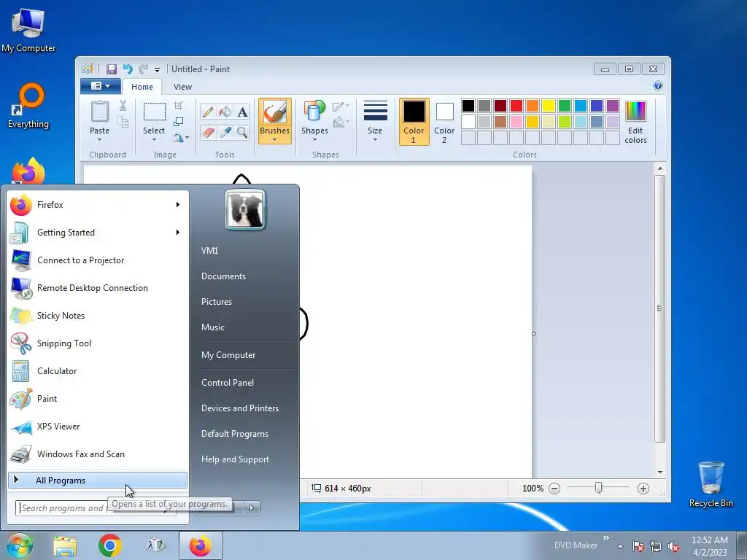Open XPS Viewer from Start menu

[x=98, y=427]
